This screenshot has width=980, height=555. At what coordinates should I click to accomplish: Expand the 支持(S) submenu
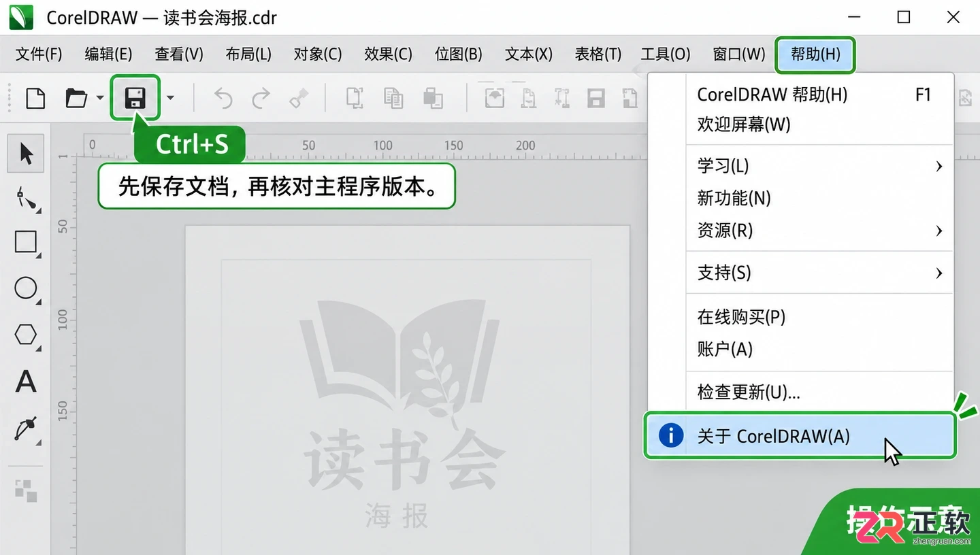[x=938, y=273]
